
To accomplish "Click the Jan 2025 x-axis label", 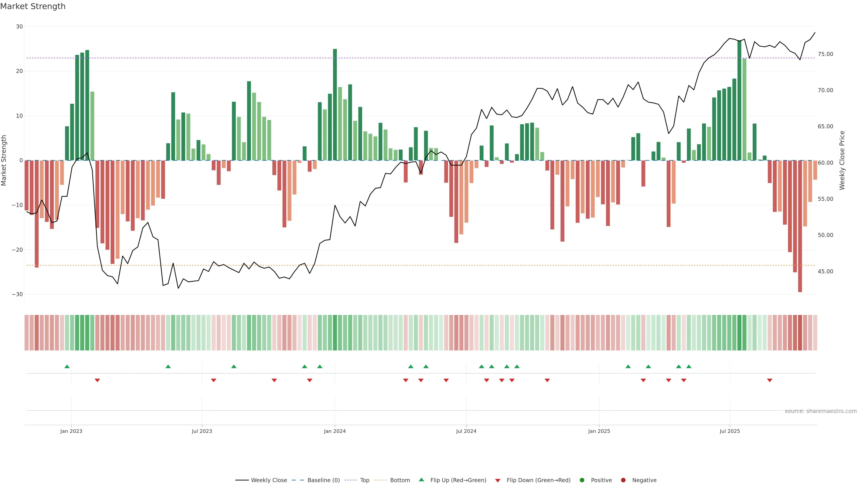I will (x=599, y=431).
